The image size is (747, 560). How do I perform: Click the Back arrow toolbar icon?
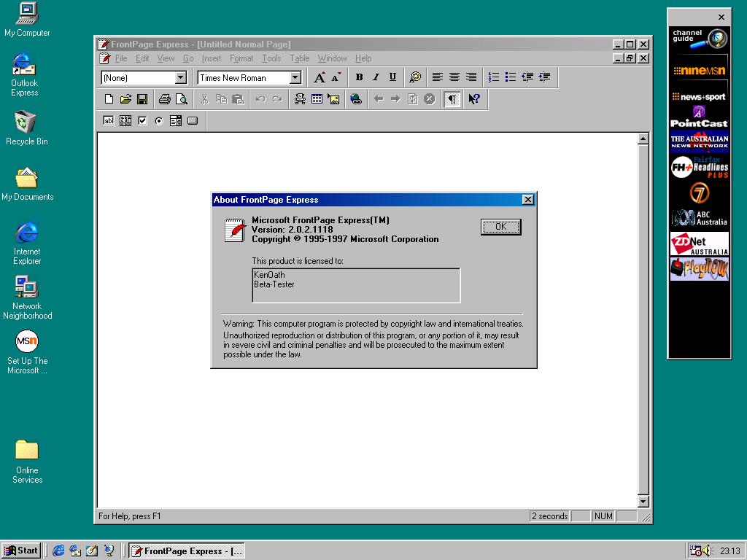[379, 99]
